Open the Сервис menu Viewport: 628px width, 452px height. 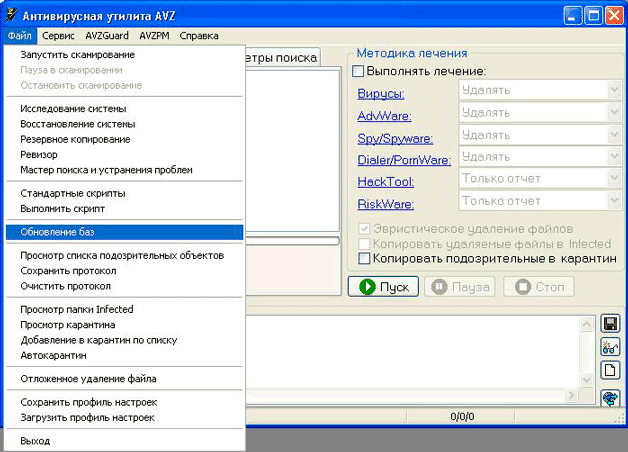tap(58, 36)
